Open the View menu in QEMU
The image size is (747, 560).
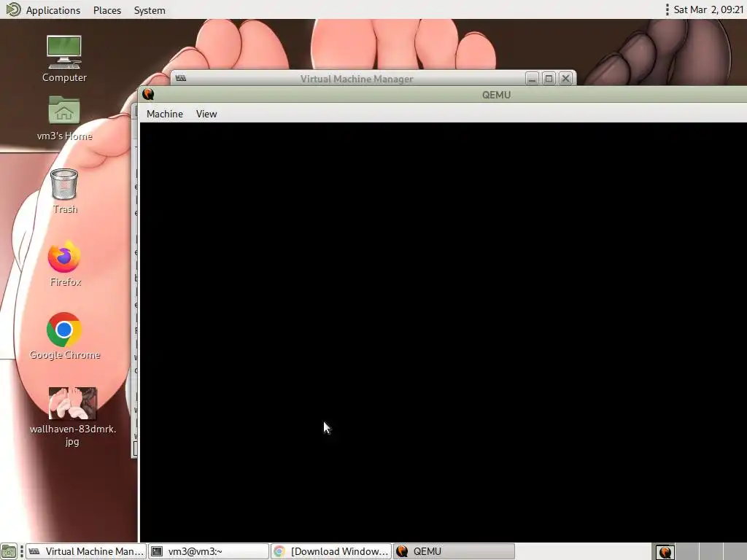pyautogui.click(x=206, y=114)
